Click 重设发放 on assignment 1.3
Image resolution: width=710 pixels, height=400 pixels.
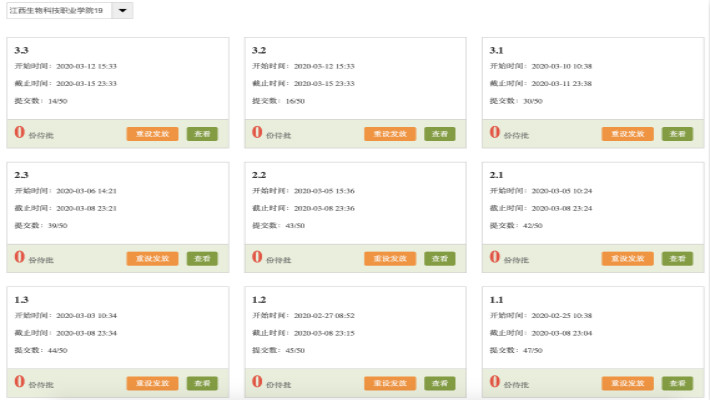pos(152,383)
